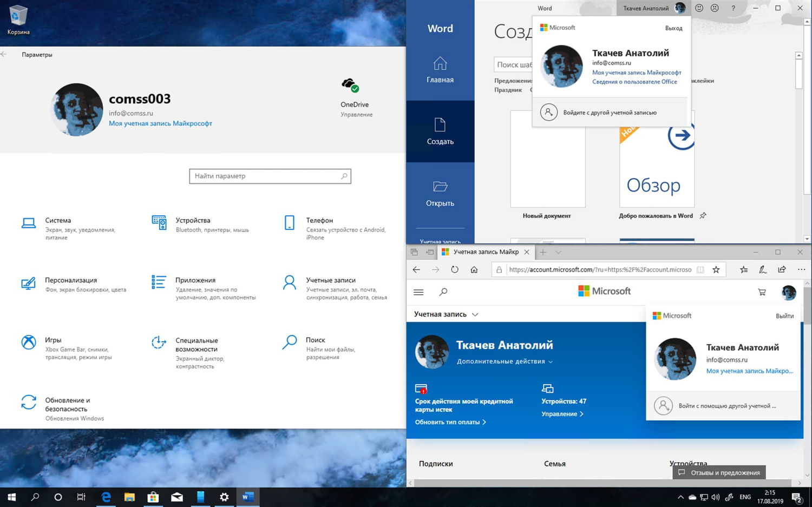
Task: Refresh the page in Edge
Action: pos(455,269)
